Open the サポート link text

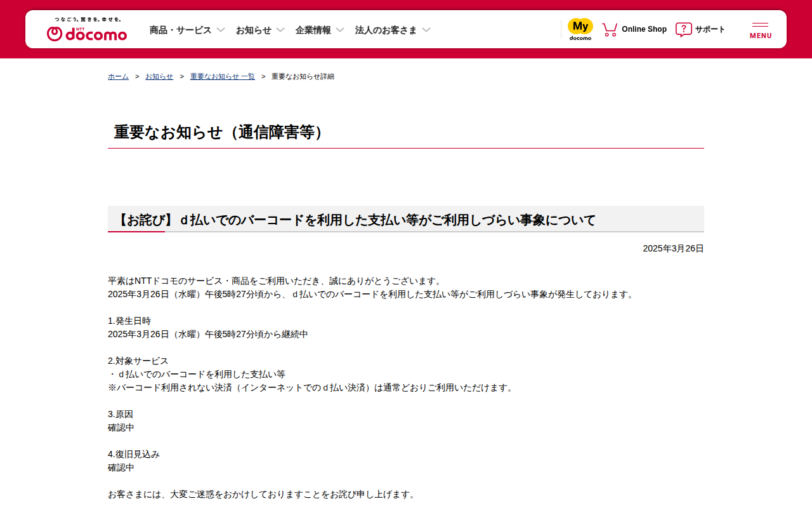(x=710, y=29)
